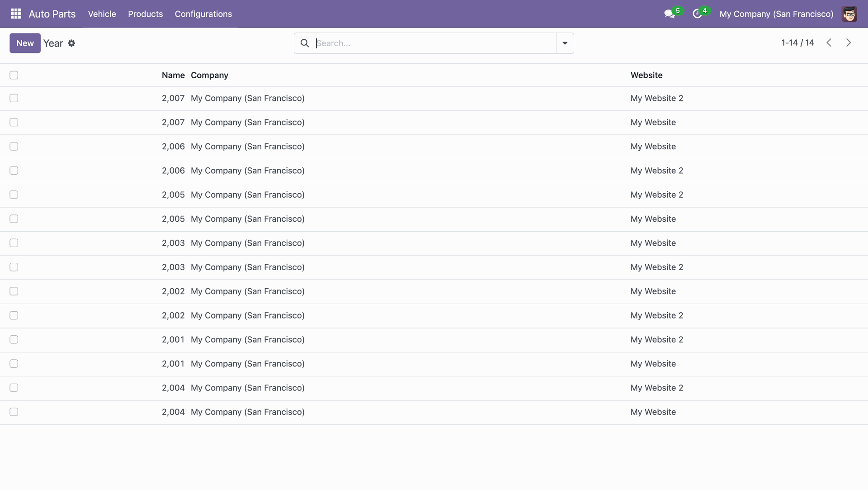This screenshot has width=868, height=490.
Task: Go to previous page of records
Action: click(829, 43)
